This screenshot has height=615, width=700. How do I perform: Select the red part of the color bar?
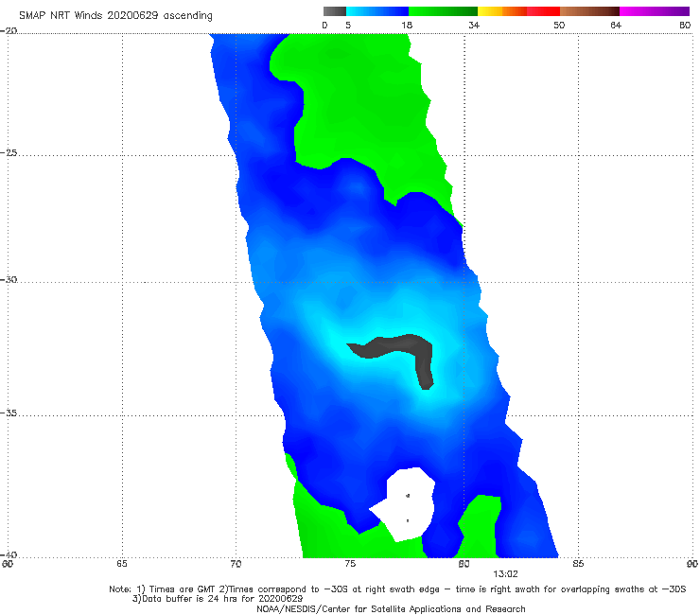(x=543, y=11)
